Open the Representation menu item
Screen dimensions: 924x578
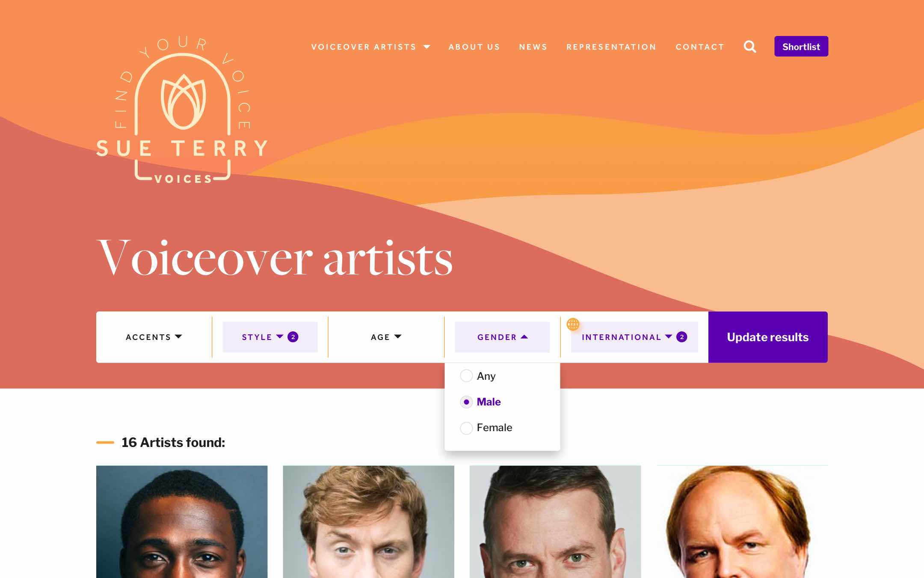pos(611,47)
